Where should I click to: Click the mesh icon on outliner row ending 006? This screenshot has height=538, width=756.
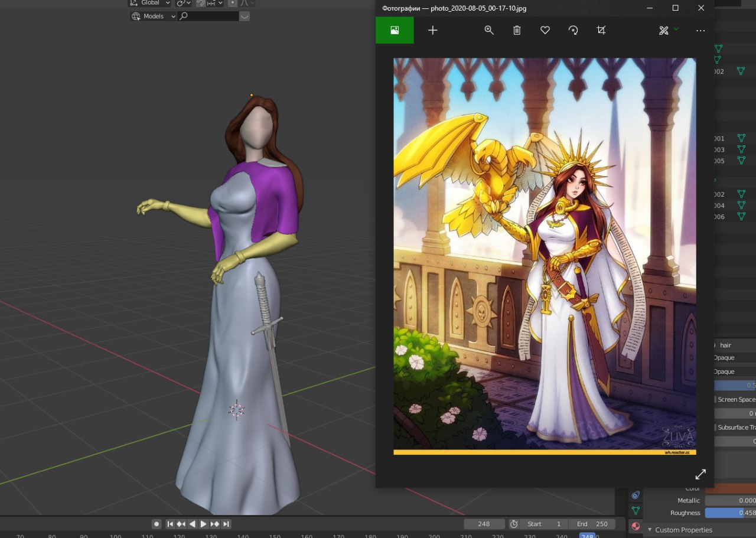pyautogui.click(x=741, y=216)
